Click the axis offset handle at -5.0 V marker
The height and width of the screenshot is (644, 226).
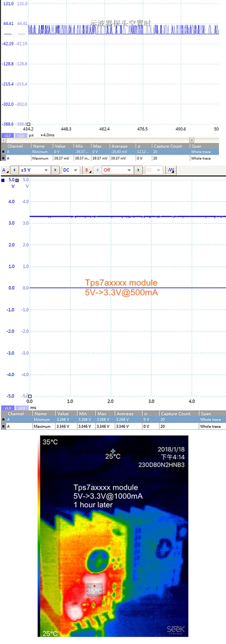tap(30, 397)
